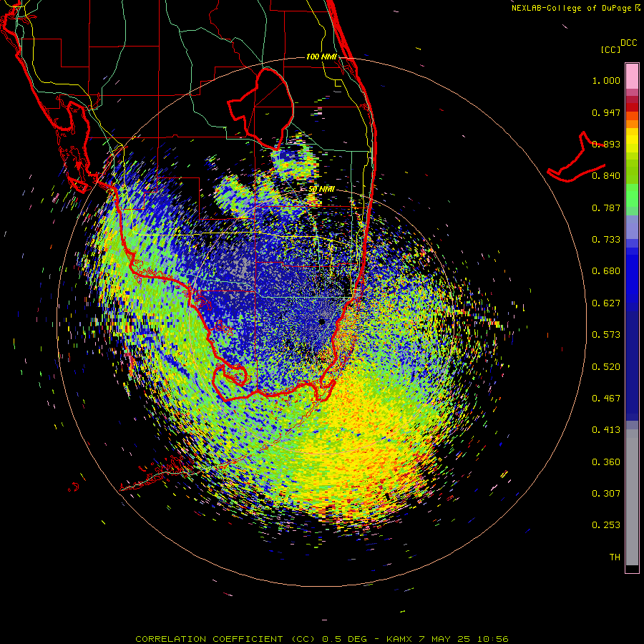Select the 1.000 scale value
Viewport: 644px width, 644px height.
(x=606, y=80)
